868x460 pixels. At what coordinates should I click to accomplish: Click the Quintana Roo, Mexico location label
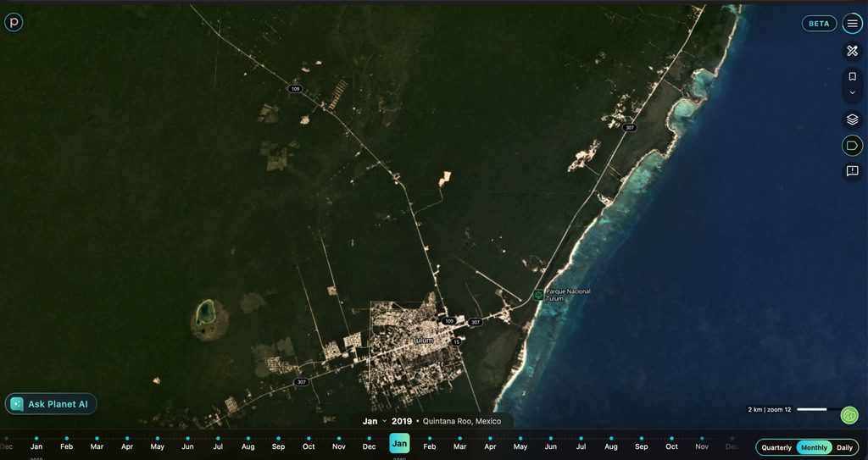click(462, 421)
